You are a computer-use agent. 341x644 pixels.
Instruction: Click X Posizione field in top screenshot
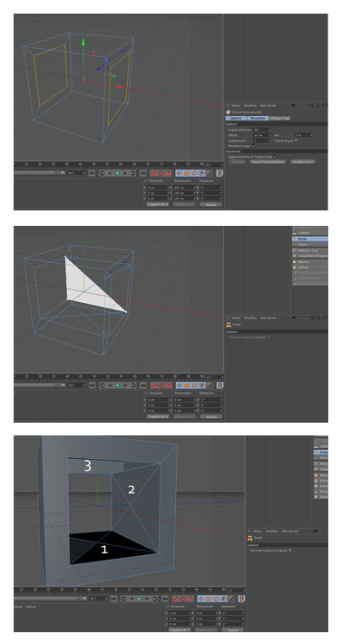[158, 187]
